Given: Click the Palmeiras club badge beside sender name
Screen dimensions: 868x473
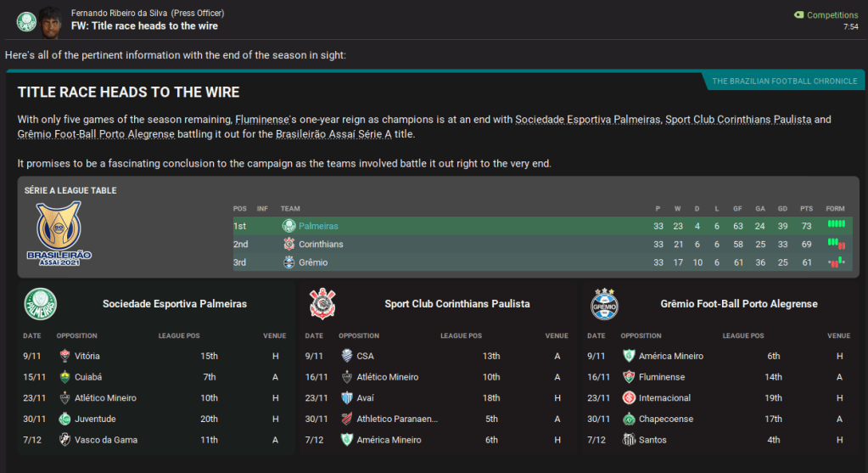Looking at the screenshot, I should tap(26, 21).
